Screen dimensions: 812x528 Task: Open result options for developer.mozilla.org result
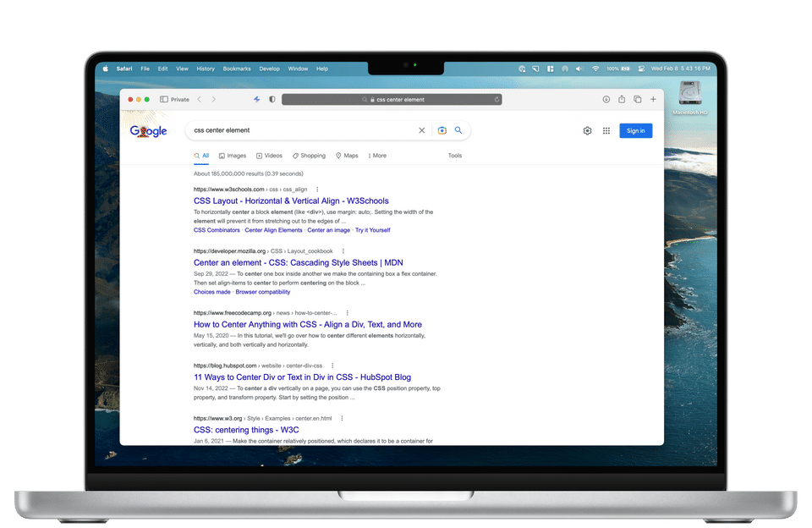point(343,250)
